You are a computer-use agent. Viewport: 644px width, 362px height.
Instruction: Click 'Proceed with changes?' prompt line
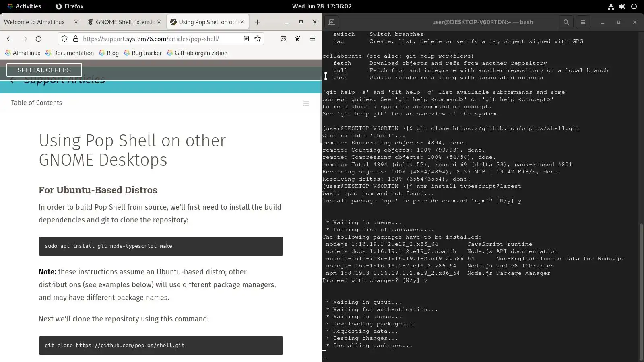tap(375, 280)
